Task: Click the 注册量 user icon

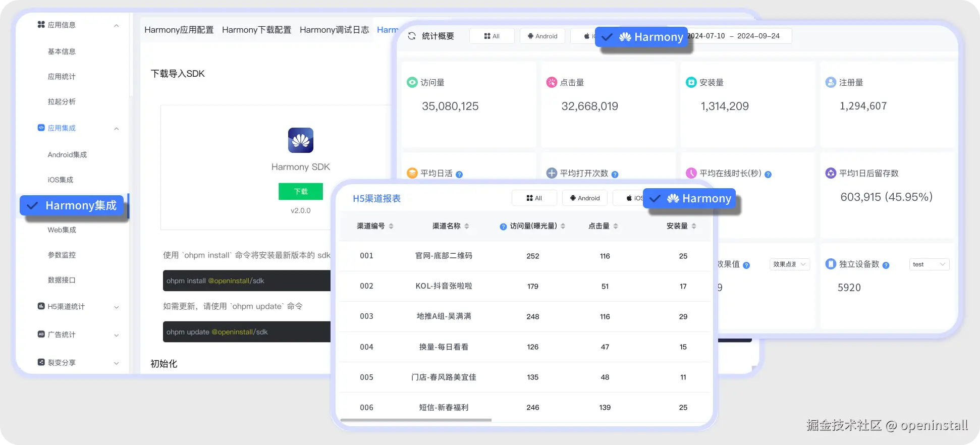Action: coord(831,82)
